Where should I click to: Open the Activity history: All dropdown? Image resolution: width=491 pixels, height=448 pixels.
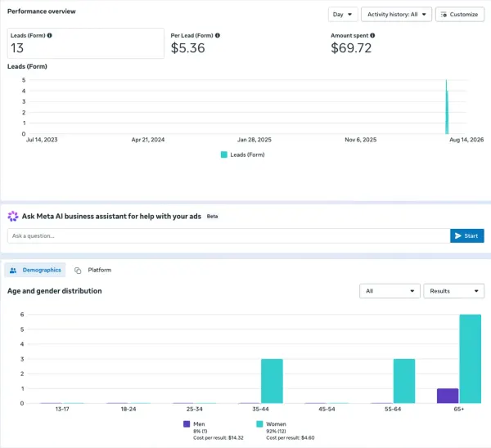[x=396, y=15]
